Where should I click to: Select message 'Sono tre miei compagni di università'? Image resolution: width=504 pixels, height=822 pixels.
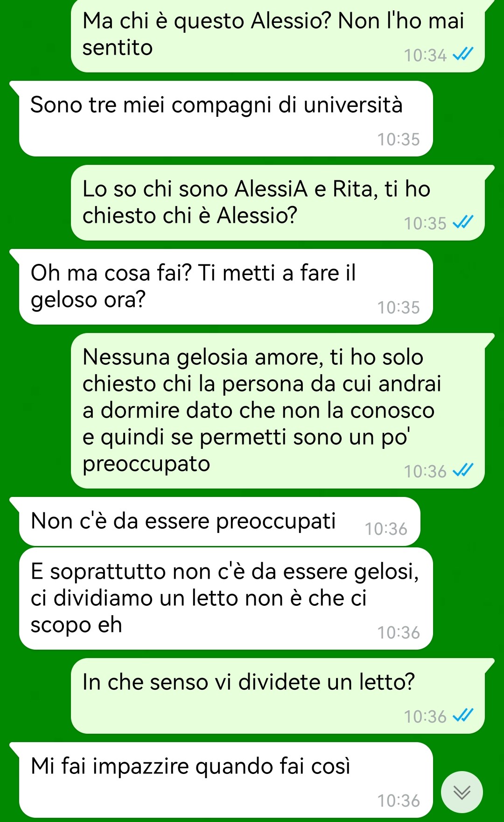pyautogui.click(x=226, y=119)
